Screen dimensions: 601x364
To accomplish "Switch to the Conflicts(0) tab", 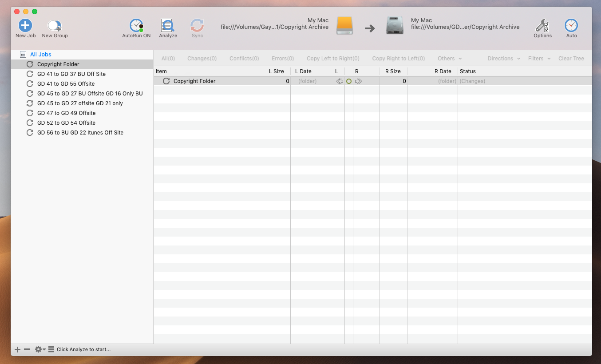I will (244, 59).
